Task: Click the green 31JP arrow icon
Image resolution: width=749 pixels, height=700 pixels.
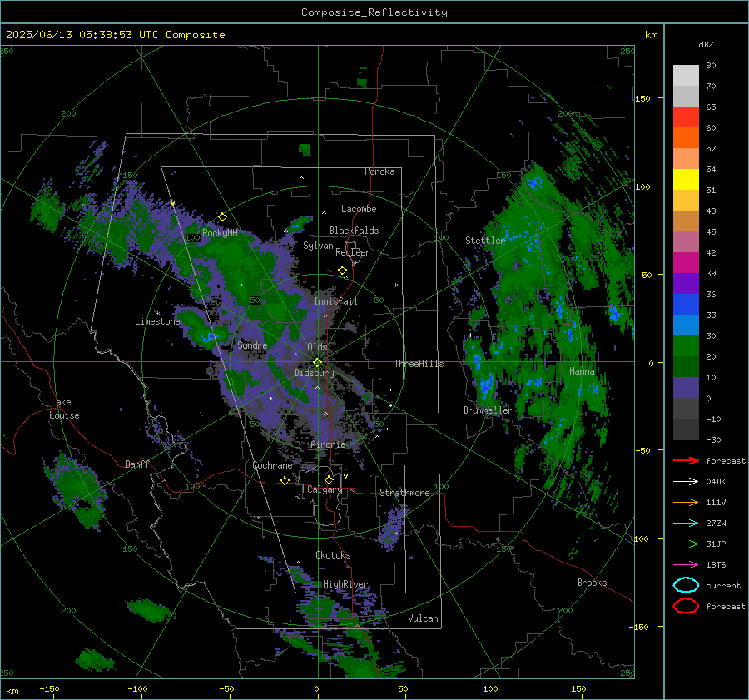Action: (x=686, y=544)
